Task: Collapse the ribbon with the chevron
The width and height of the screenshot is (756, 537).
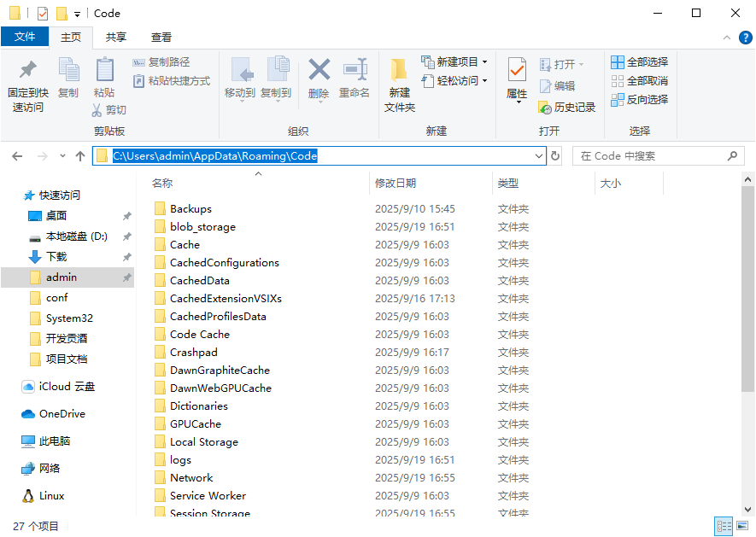Action: point(727,38)
